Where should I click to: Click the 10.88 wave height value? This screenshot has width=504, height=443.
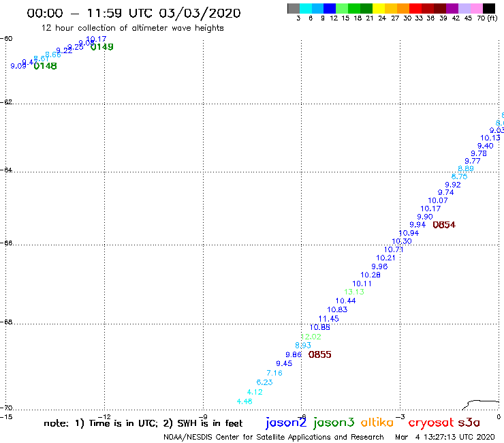click(x=320, y=328)
